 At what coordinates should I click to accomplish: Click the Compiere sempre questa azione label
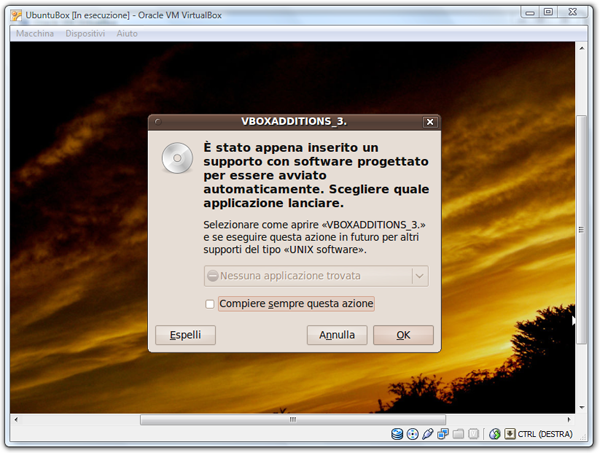click(x=296, y=304)
